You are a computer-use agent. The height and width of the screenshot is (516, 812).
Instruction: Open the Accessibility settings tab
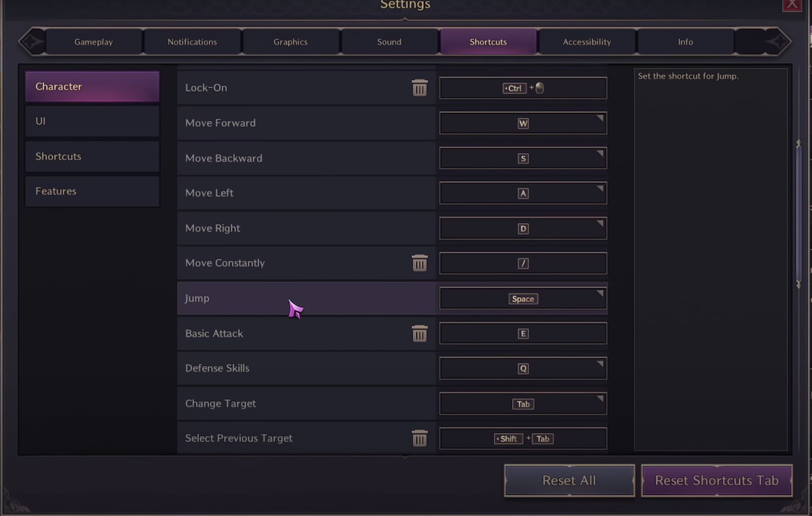(587, 41)
